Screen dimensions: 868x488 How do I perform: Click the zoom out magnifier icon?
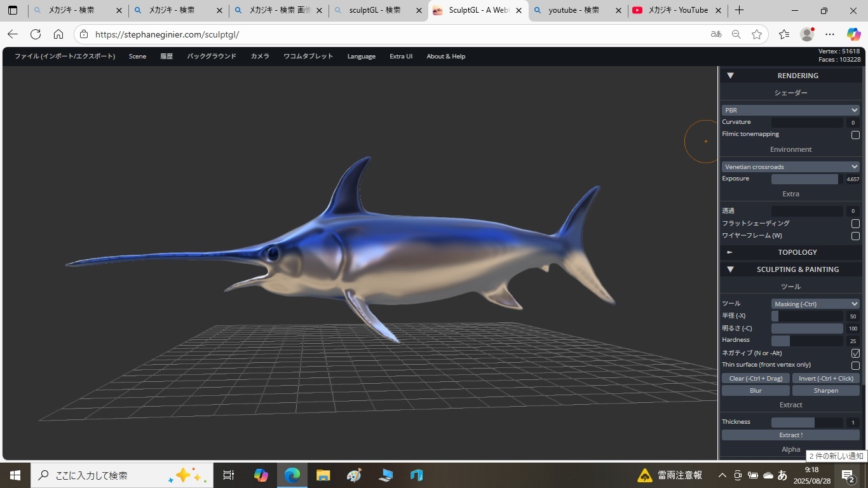736,34
